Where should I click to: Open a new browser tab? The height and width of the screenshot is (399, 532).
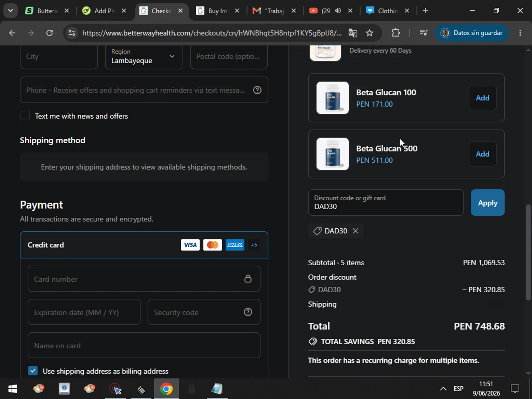click(x=426, y=11)
